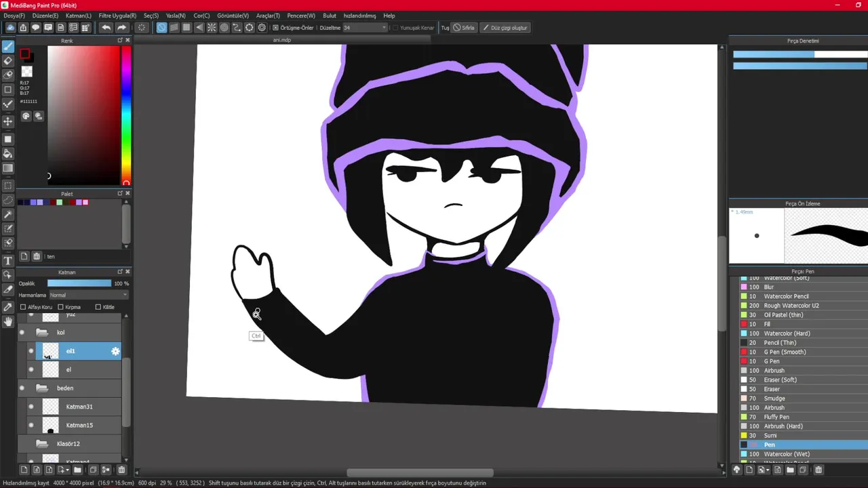This screenshot has width=868, height=488.
Task: Click the transparent color swatch
Action: pos(27,71)
